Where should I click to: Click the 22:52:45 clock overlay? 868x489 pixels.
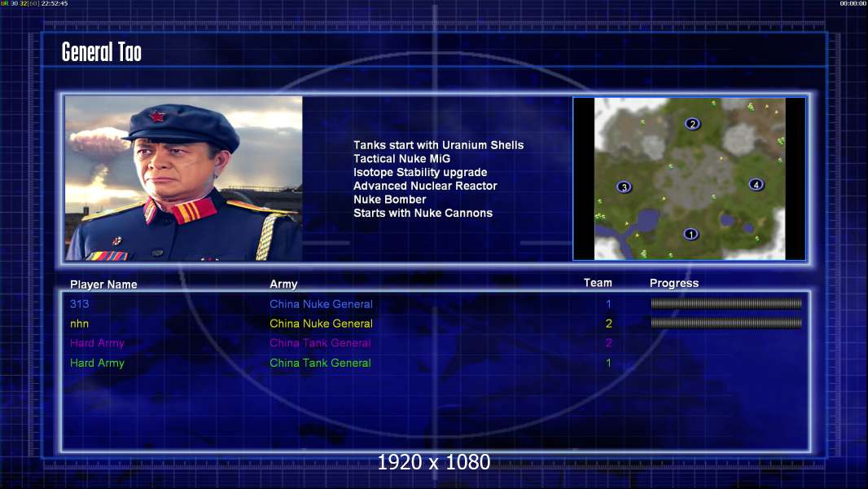coord(55,3)
